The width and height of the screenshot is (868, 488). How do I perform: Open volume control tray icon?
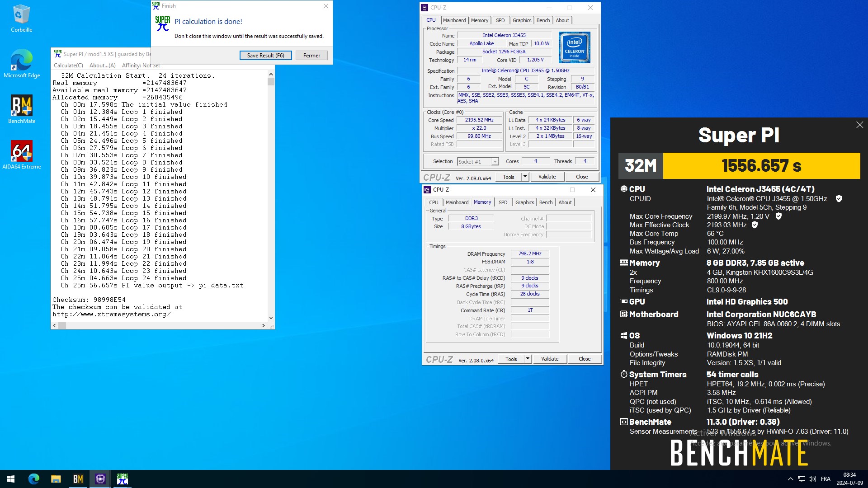[812, 479]
